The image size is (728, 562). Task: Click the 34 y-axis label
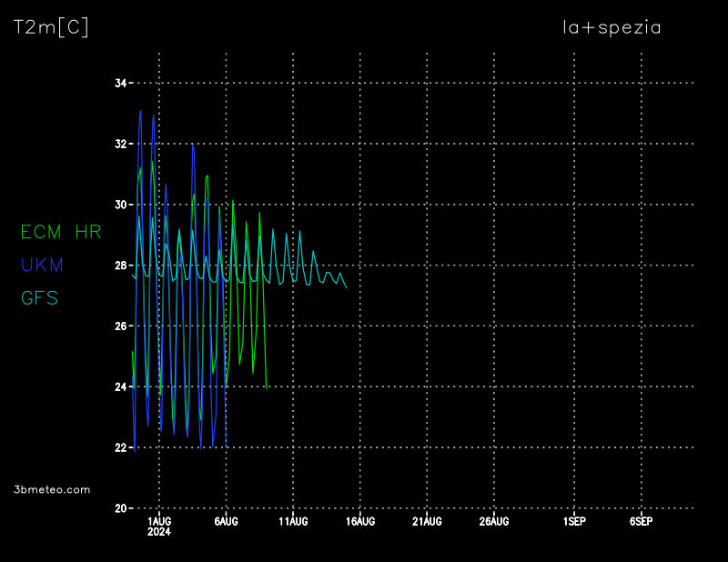[x=120, y=84]
